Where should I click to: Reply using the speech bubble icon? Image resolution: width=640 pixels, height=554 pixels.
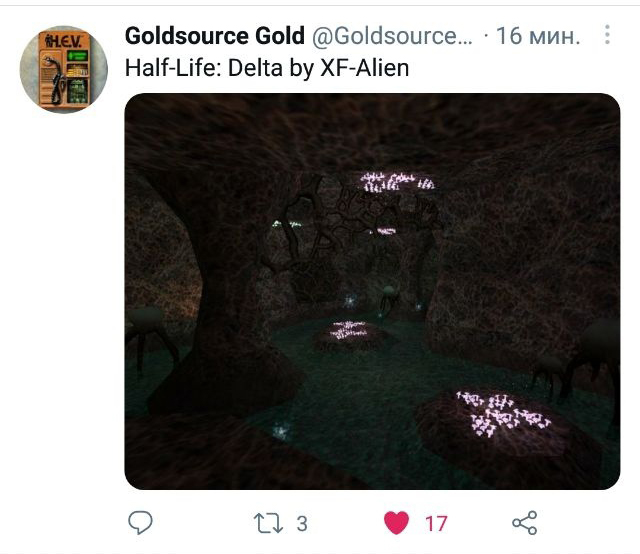pyautogui.click(x=140, y=522)
